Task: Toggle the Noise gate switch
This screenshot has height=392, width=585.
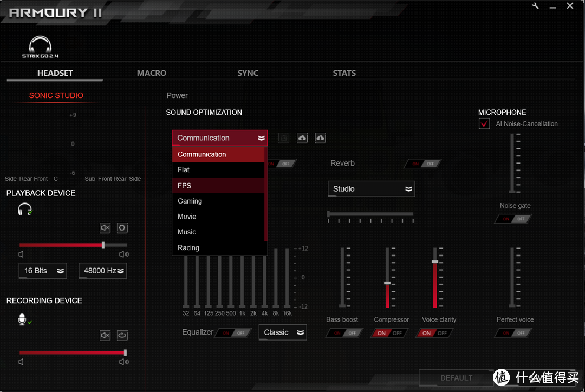Action: [x=513, y=219]
